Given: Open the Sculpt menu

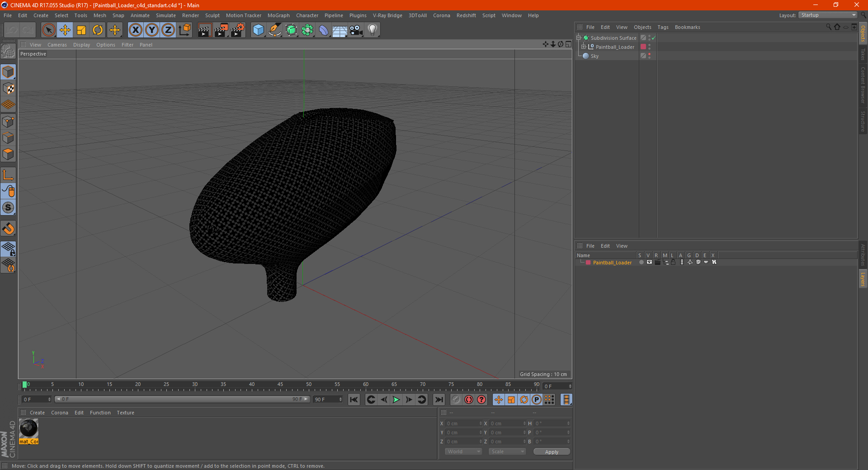Looking at the screenshot, I should (212, 15).
